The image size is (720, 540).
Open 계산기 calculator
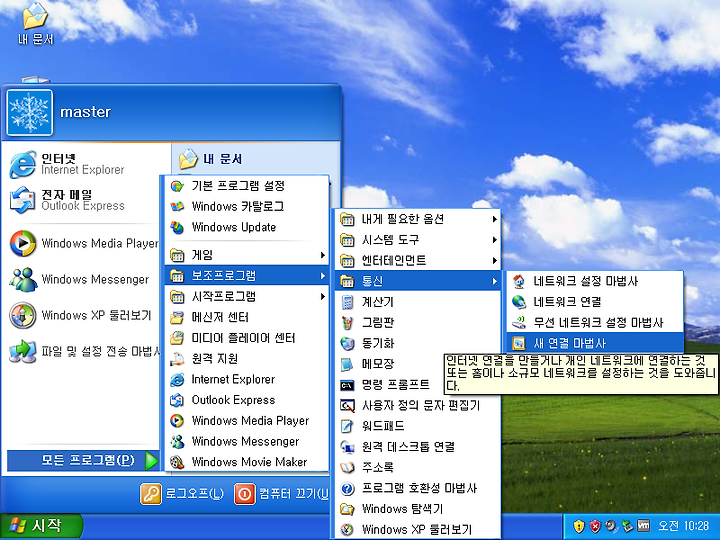418,302
